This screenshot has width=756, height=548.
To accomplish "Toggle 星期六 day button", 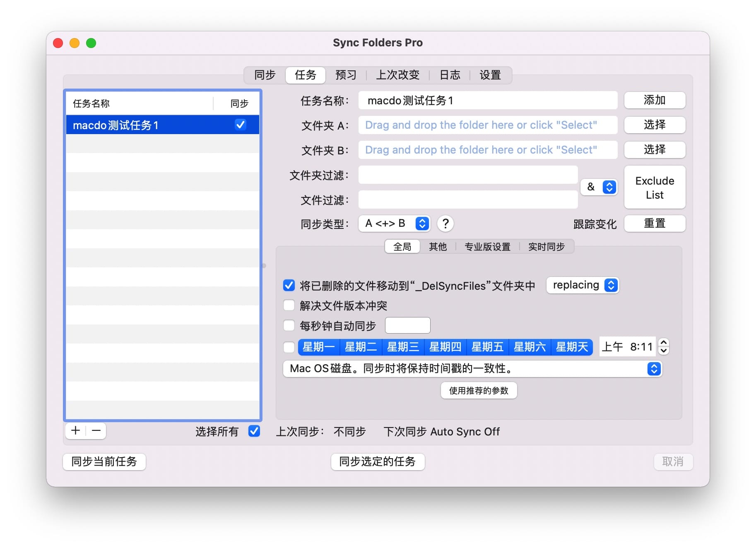I will [x=530, y=347].
